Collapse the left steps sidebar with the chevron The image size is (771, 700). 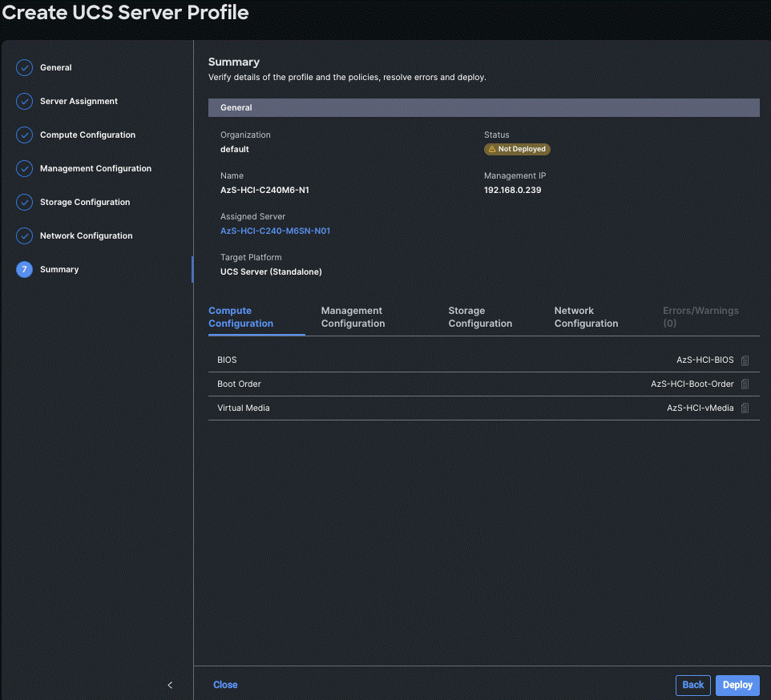click(169, 685)
